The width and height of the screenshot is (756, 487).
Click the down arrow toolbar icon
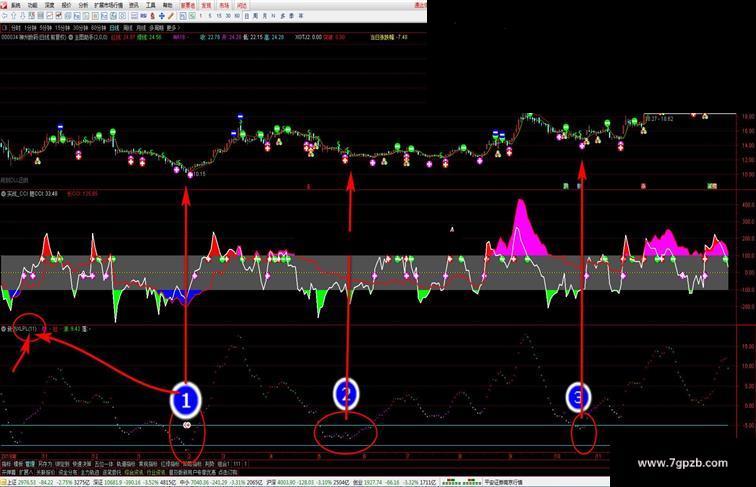click(x=23, y=16)
